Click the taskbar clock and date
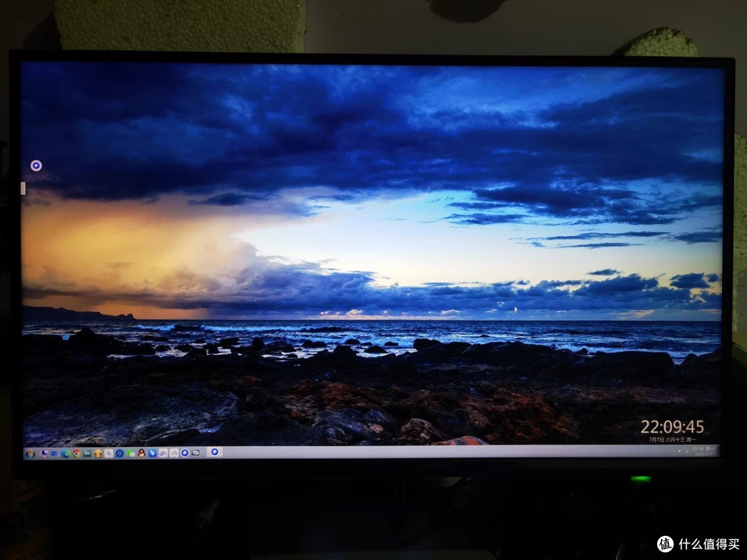Screen dimensions: 747x560 pos(703,451)
